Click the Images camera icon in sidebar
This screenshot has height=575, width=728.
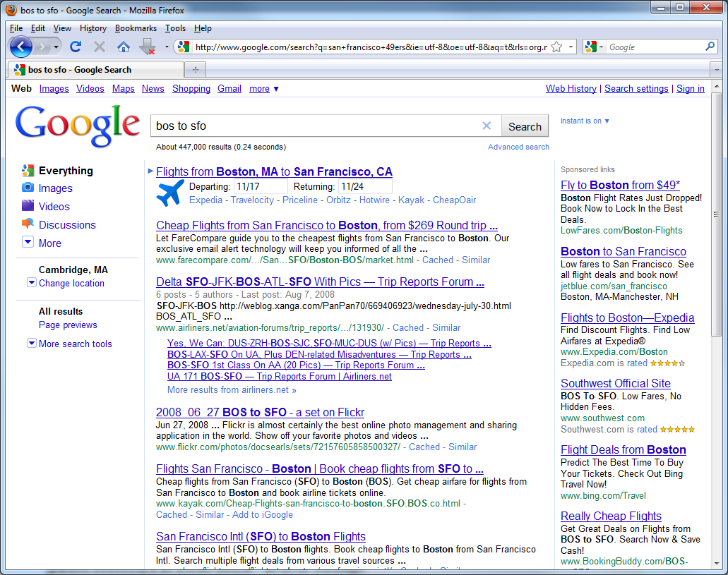pyautogui.click(x=28, y=188)
